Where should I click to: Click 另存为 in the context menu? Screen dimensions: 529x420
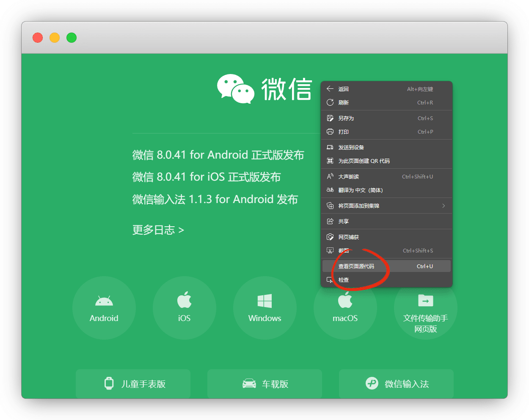[x=346, y=118]
